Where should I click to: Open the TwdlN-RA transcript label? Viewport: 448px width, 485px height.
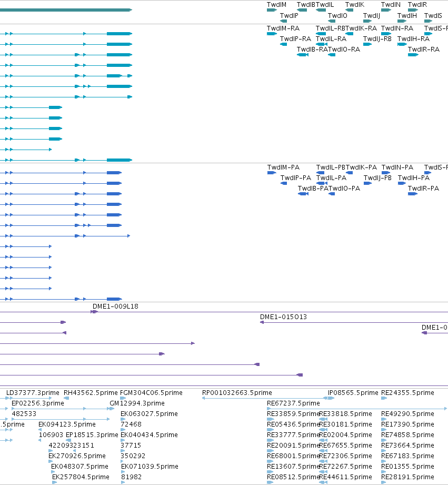(x=397, y=28)
